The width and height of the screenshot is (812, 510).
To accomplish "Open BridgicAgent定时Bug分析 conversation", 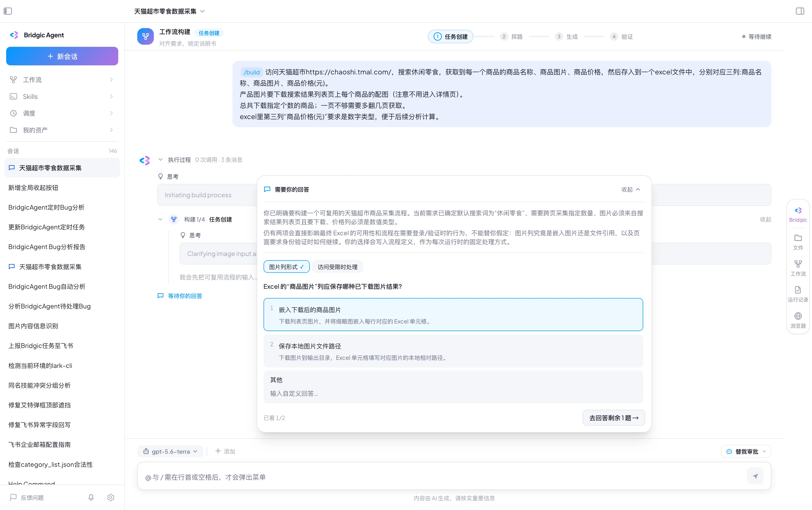I will (62, 207).
